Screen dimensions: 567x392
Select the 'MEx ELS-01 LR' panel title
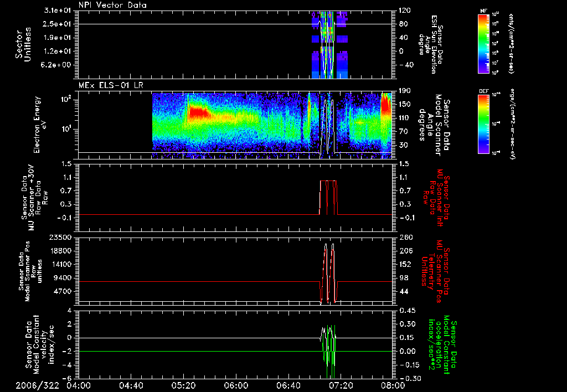[x=111, y=86]
